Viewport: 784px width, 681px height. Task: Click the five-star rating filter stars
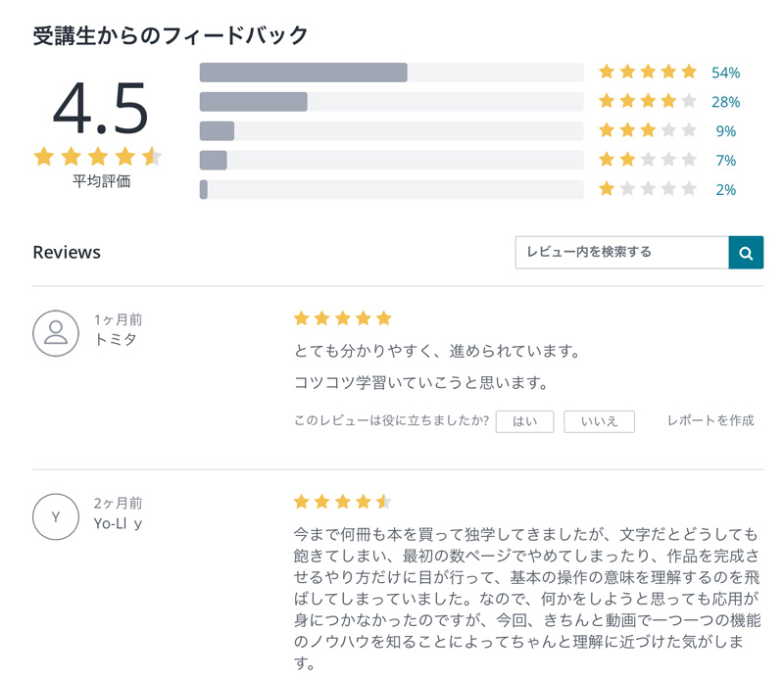coord(648,72)
